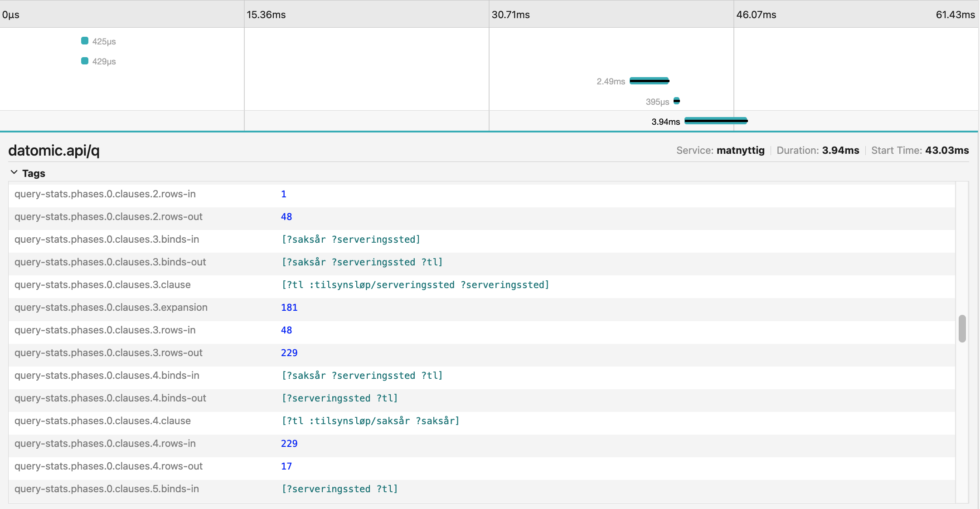980x509 pixels.
Task: Click the datomic.api/q span title
Action: pos(54,150)
